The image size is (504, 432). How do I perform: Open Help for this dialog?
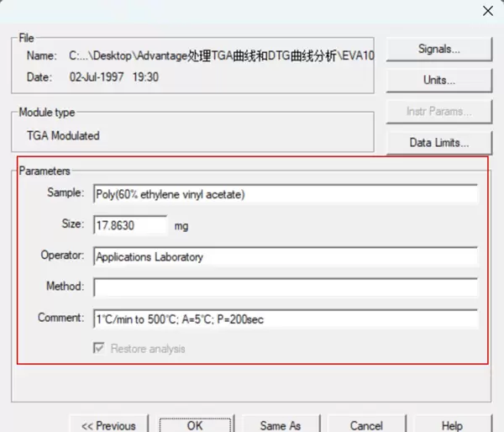pyautogui.click(x=452, y=425)
